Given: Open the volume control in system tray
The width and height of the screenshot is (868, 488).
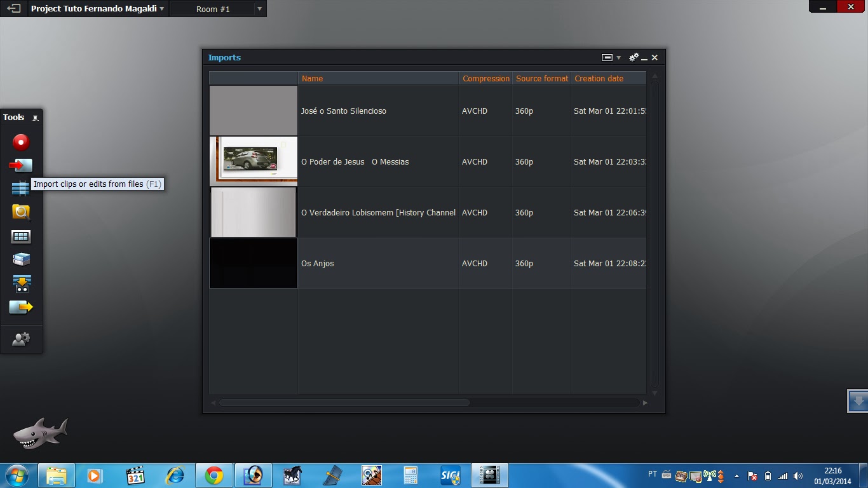Looking at the screenshot, I should [x=798, y=476].
